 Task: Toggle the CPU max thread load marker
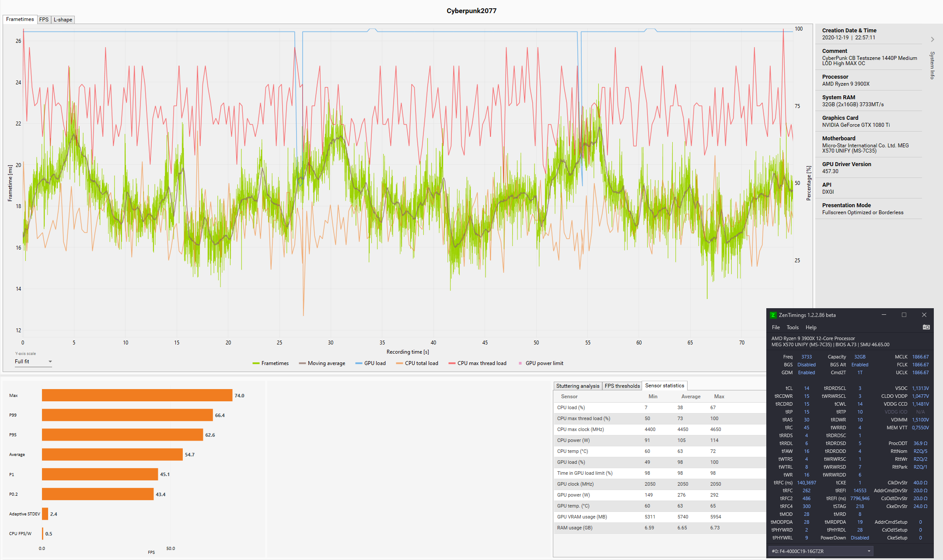[452, 363]
